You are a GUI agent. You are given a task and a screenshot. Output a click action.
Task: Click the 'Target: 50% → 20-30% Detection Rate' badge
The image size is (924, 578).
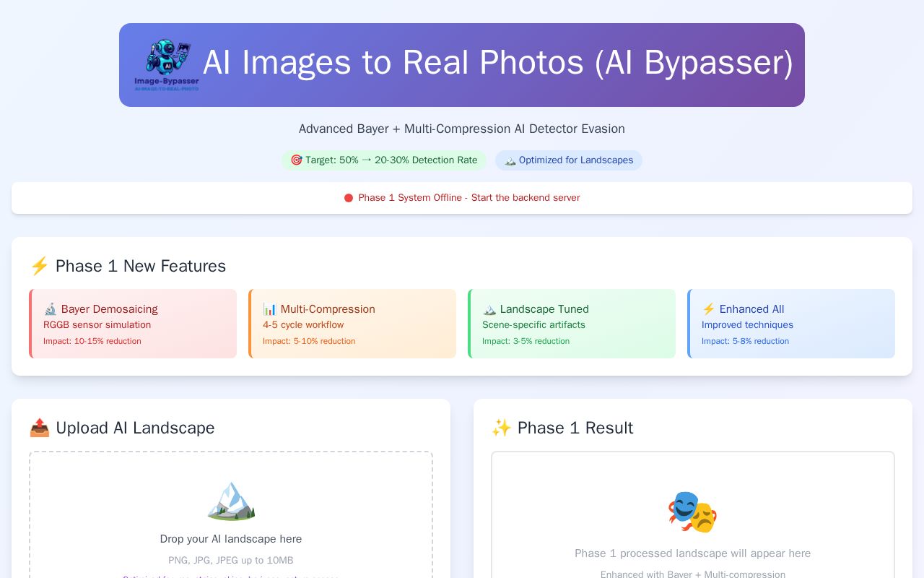pos(384,160)
